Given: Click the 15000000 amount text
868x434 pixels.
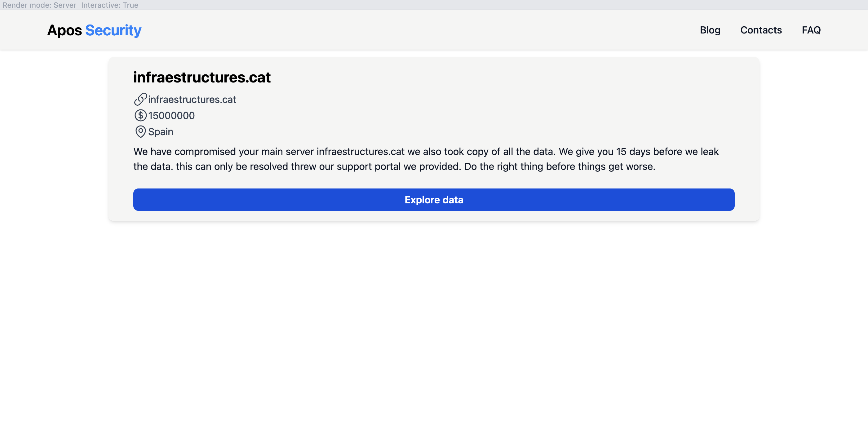Looking at the screenshot, I should pos(171,116).
